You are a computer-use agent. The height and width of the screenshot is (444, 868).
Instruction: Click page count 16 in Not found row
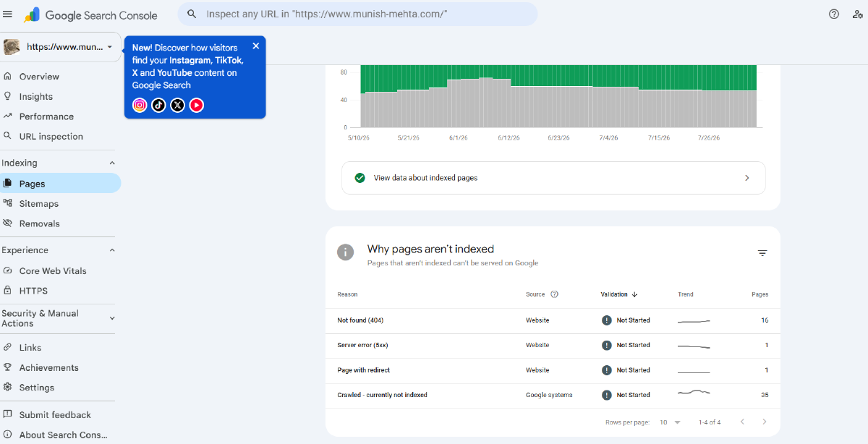click(765, 320)
